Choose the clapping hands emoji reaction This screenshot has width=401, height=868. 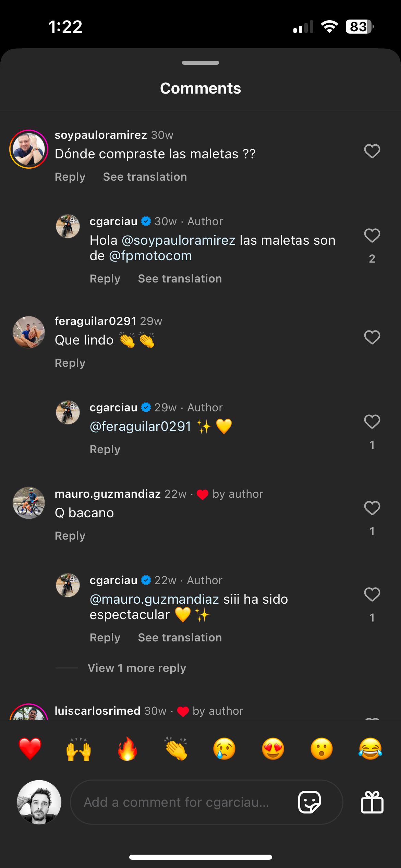176,749
